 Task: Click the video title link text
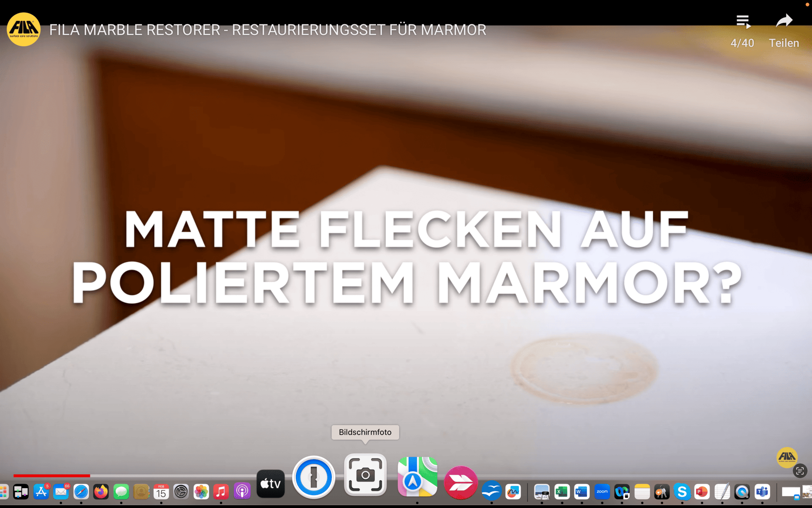click(x=267, y=30)
